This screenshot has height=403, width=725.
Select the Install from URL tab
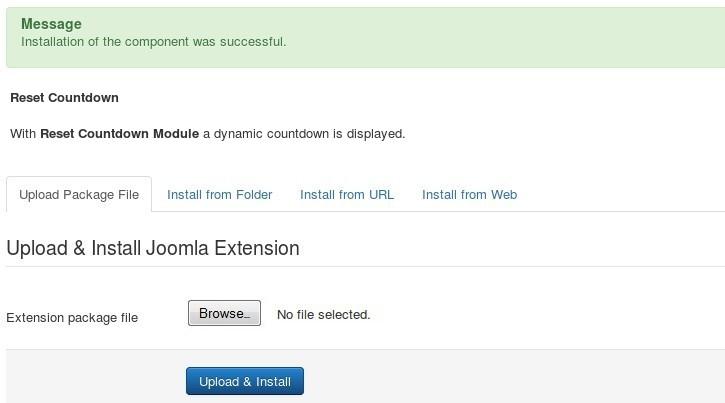click(x=347, y=195)
